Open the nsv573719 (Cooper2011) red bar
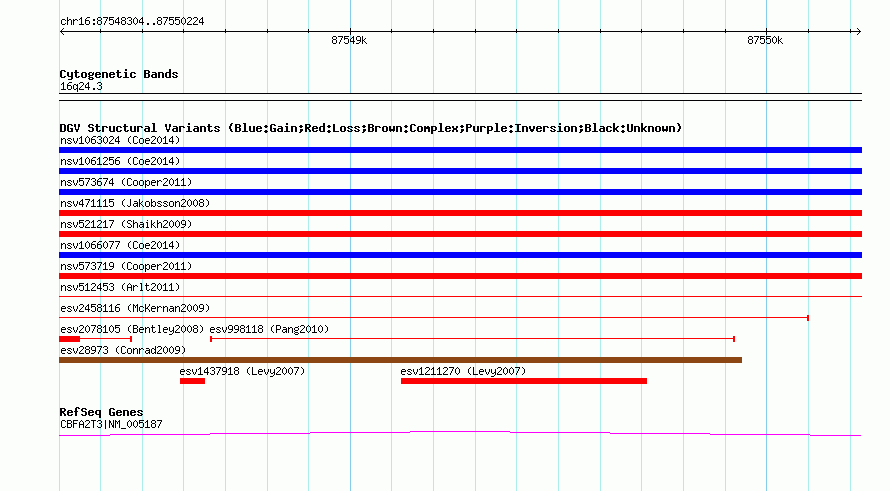Viewport: 890px width, 491px height. click(460, 276)
